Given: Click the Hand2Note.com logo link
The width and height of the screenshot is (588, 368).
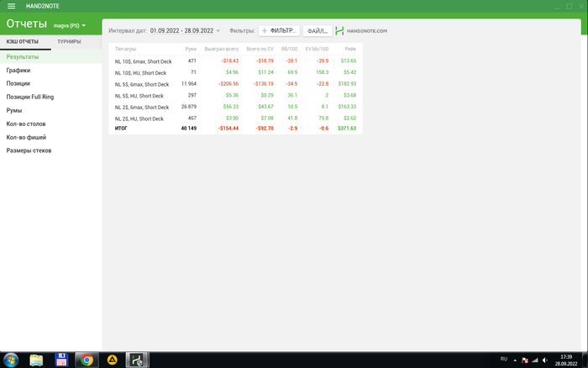Looking at the screenshot, I should click(361, 31).
